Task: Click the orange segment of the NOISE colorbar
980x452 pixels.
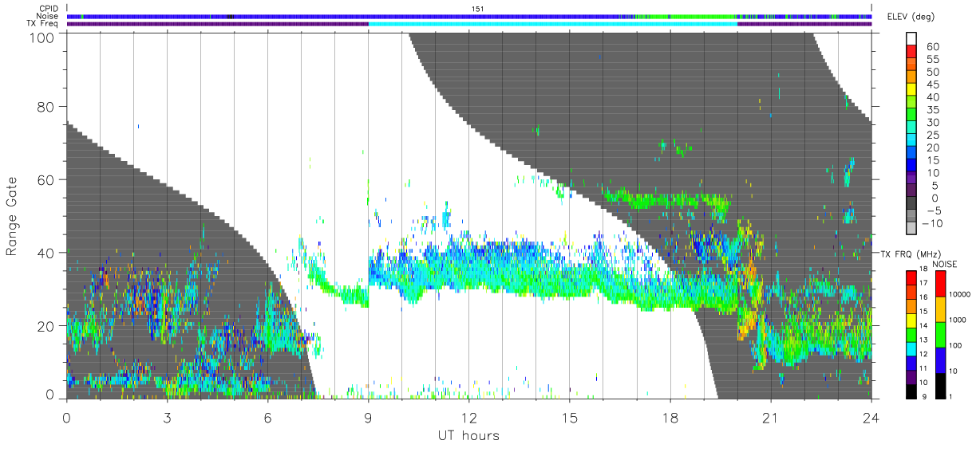Action: pyautogui.click(x=940, y=309)
